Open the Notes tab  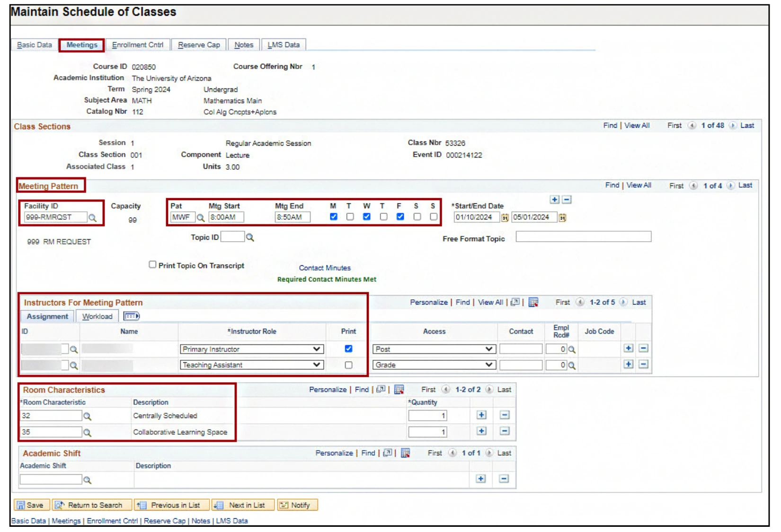(x=244, y=45)
